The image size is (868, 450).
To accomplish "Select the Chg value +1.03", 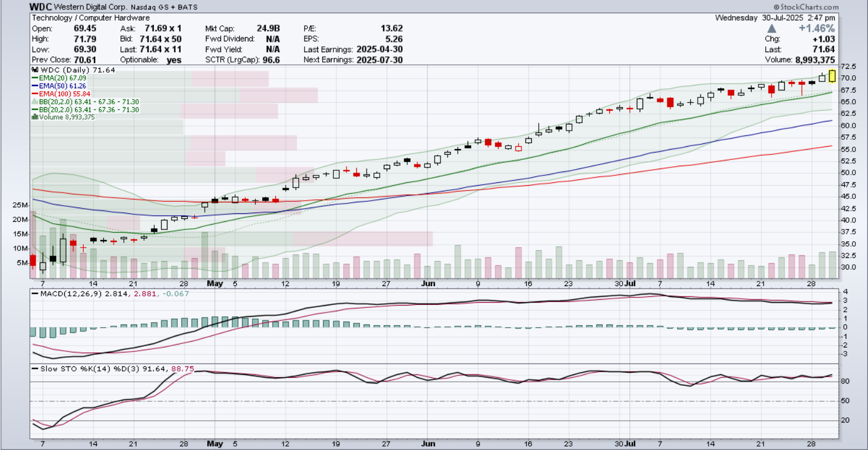I will [x=824, y=39].
